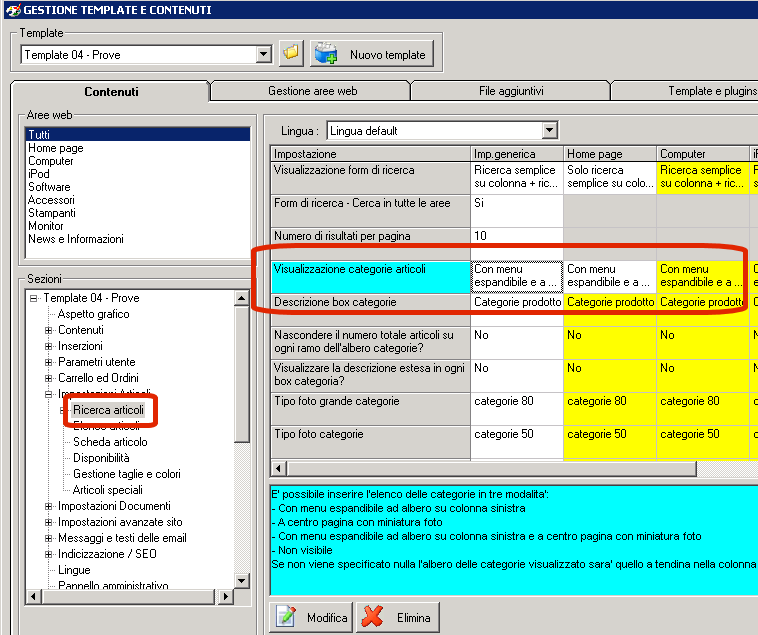Select iPod in the Aree web list
The width and height of the screenshot is (758, 635).
39,174
